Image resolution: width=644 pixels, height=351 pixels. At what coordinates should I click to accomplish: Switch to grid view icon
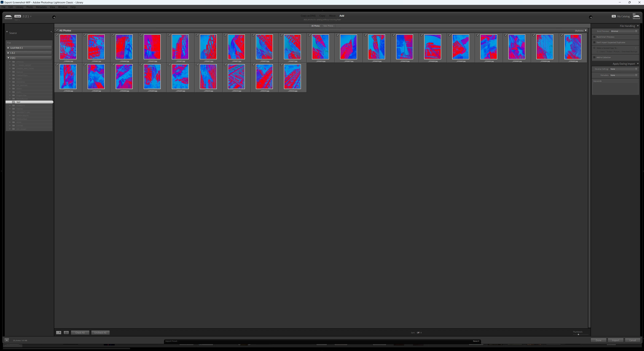(58, 333)
